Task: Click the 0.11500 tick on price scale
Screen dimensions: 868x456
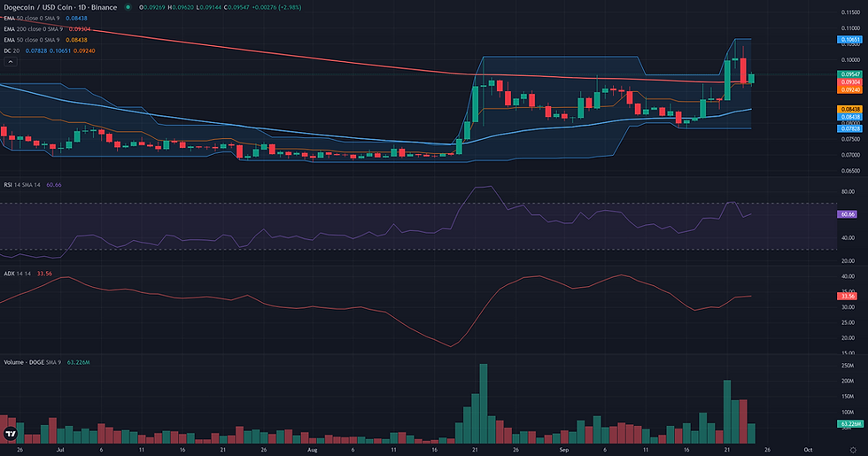Action: pos(850,12)
